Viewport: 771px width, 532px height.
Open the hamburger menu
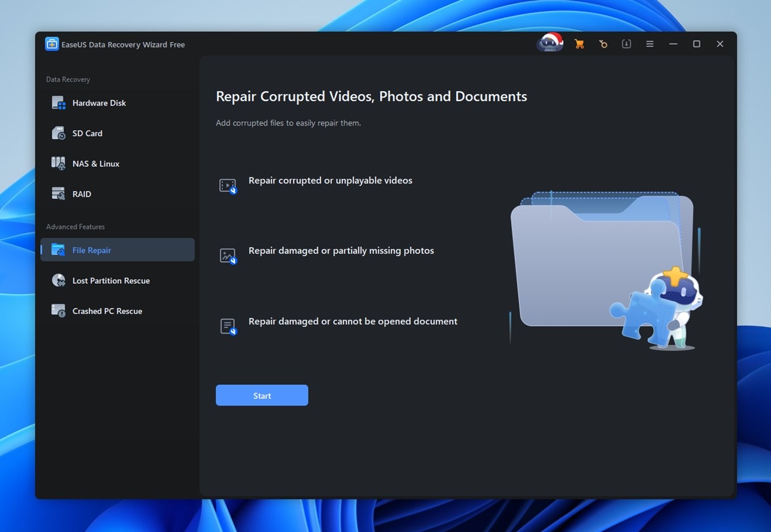click(650, 44)
